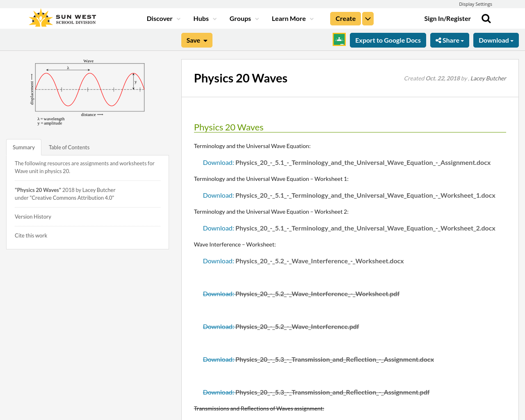Click the Sun West School Division logo
The image size is (525, 420).
click(x=62, y=17)
